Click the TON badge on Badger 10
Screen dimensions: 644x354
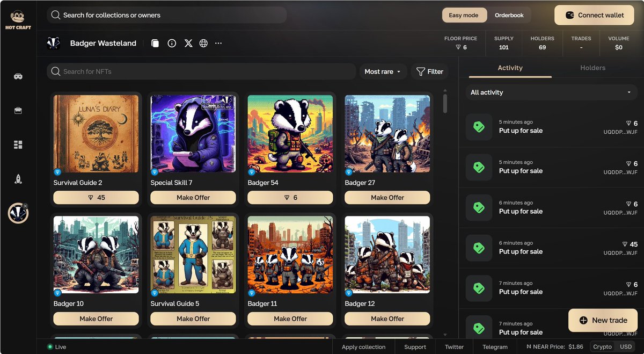[57, 293]
